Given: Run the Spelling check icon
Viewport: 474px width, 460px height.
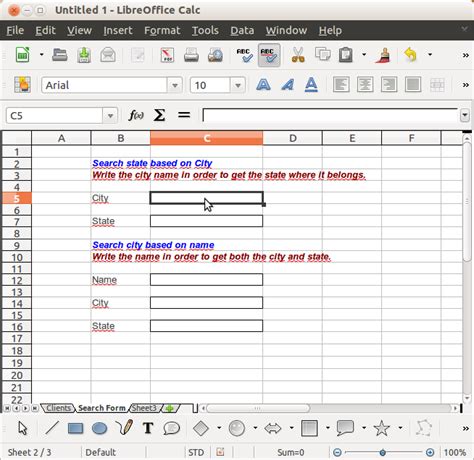Looking at the screenshot, I should click(x=244, y=55).
